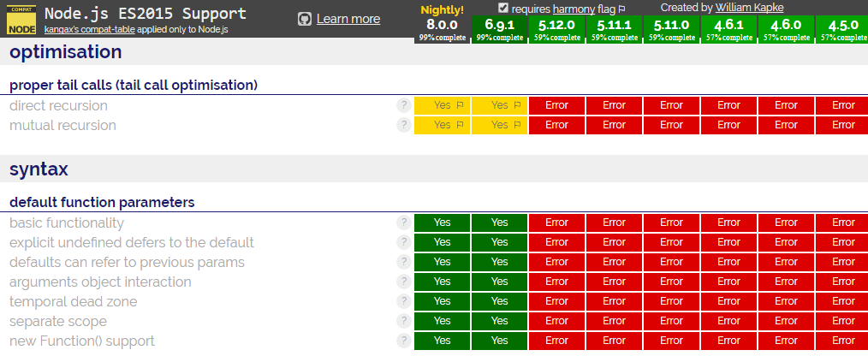Select the 4.5.0 version column header
Image resolution: width=868 pixels, height=362 pixels.
841,29
